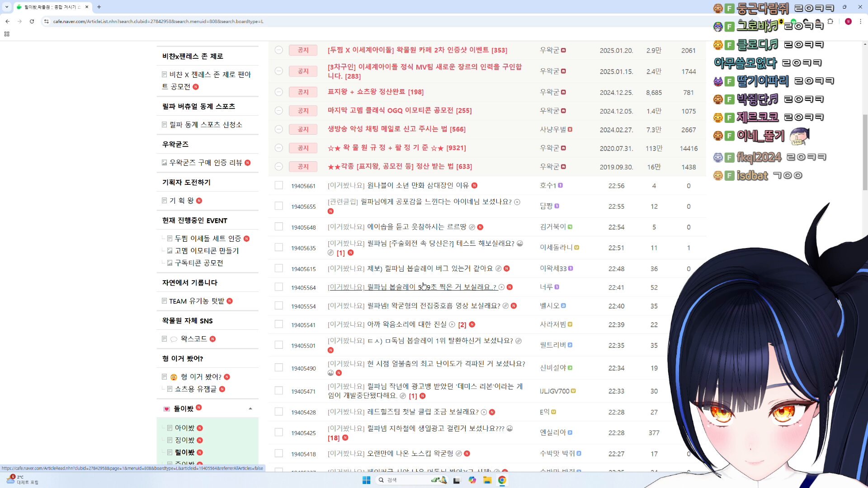The image size is (868, 488).
Task: Click the browser reload icon
Action: [x=32, y=21]
